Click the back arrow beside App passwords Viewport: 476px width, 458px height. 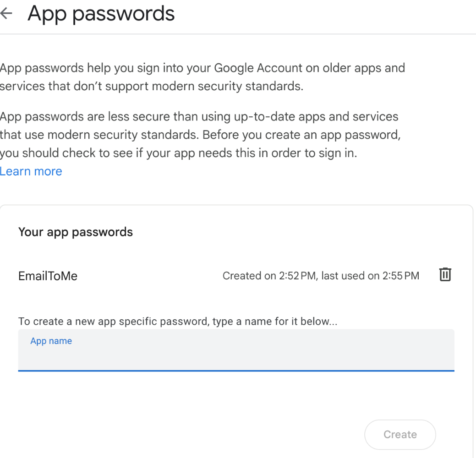point(6,14)
